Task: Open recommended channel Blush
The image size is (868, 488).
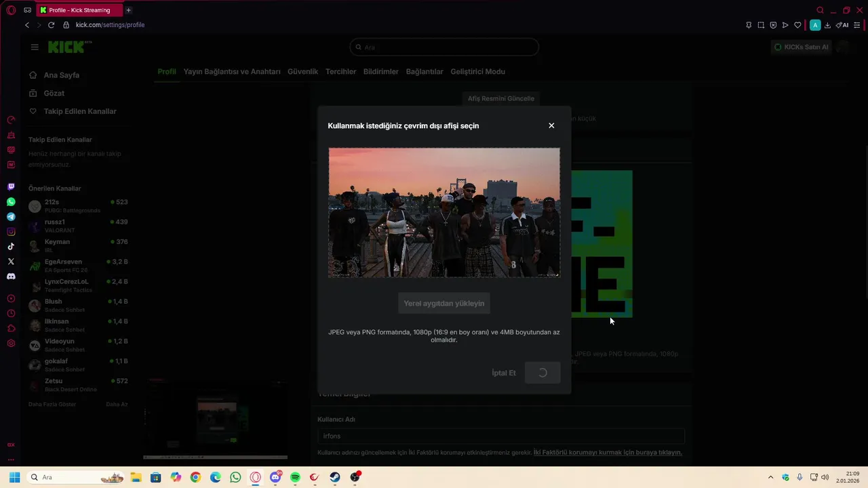Action: [78, 305]
